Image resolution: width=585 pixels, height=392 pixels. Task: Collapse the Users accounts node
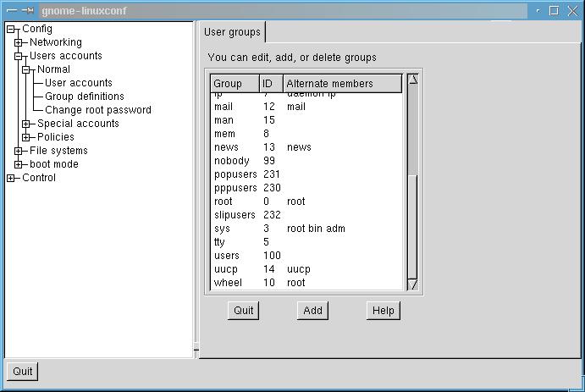19,57
